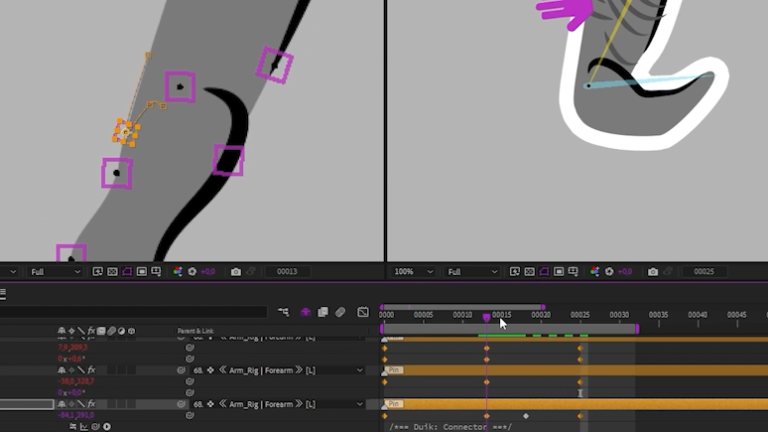Toggle mask and shape path visibility in left viewer
This screenshot has width=768, height=432.
click(x=127, y=271)
